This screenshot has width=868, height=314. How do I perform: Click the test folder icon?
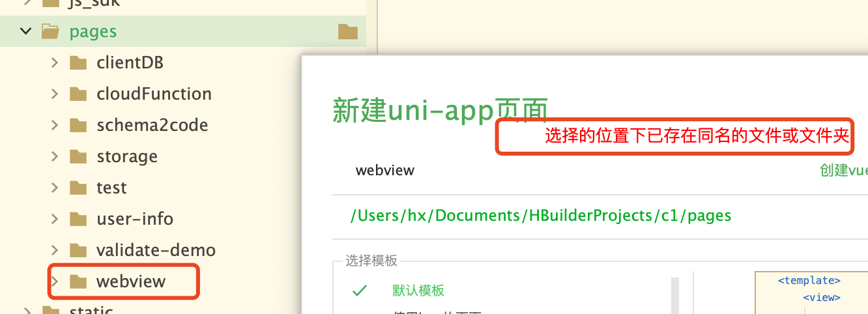pyautogui.click(x=78, y=188)
